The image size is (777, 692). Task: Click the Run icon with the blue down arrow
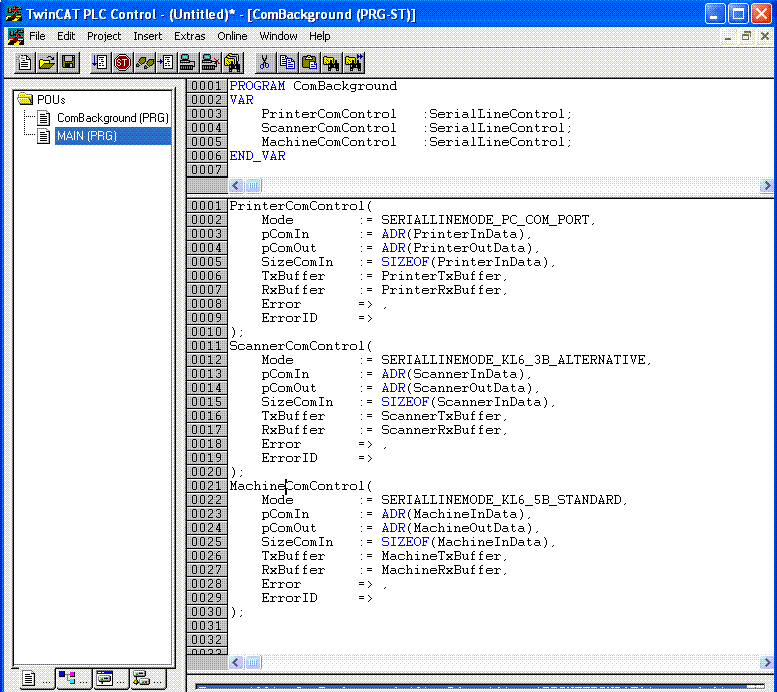100,62
